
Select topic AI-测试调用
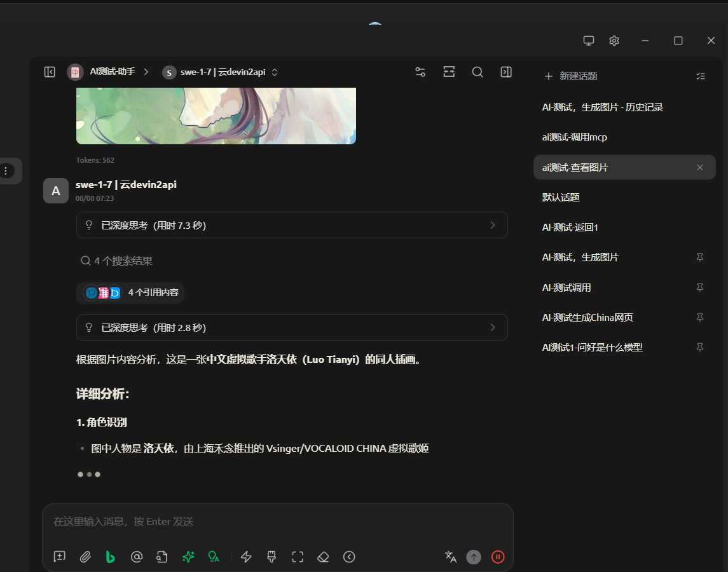tap(624, 287)
